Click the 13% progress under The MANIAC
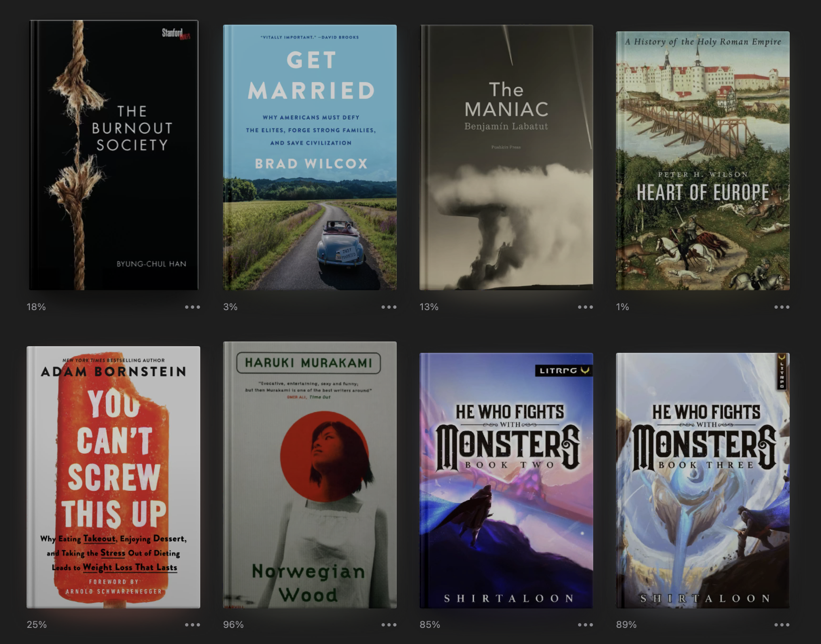 click(x=429, y=307)
